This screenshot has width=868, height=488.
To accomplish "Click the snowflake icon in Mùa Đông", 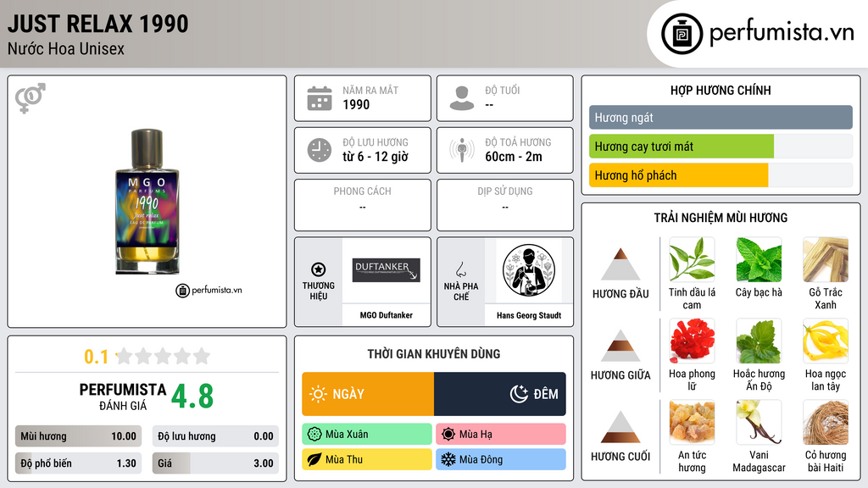I will [448, 459].
